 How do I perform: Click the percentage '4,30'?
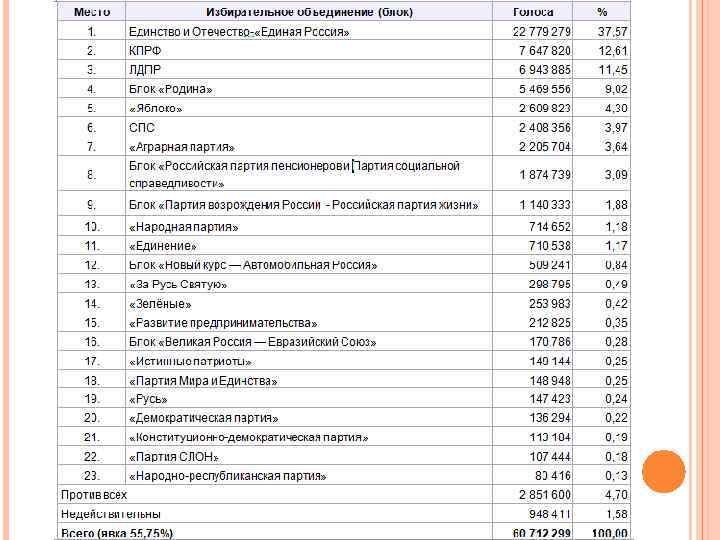616,108
